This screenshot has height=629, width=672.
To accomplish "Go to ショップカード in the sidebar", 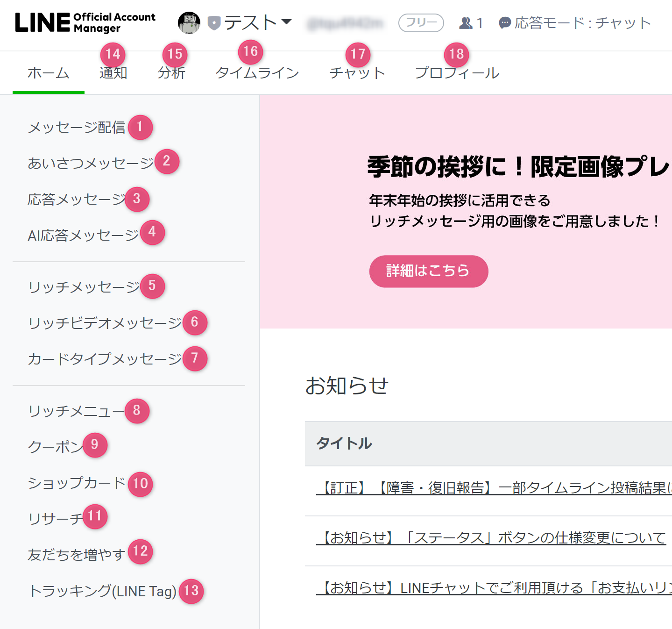I will pyautogui.click(x=77, y=483).
